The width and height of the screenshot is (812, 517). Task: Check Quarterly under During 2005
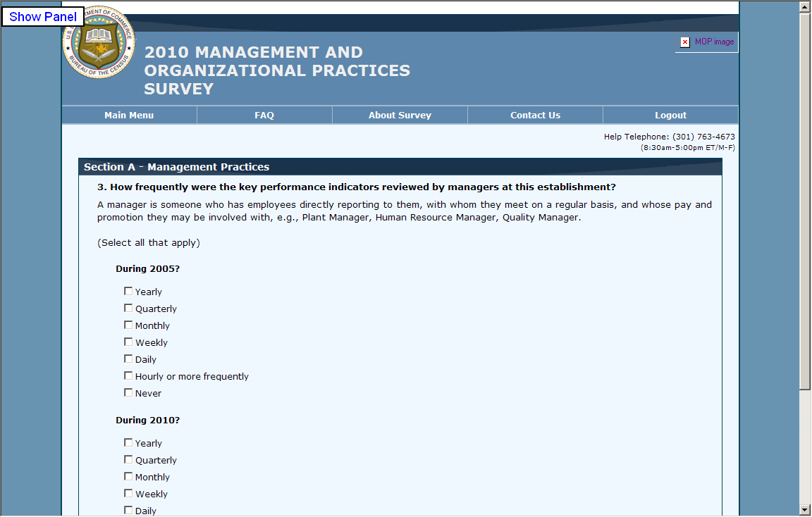[x=128, y=308]
